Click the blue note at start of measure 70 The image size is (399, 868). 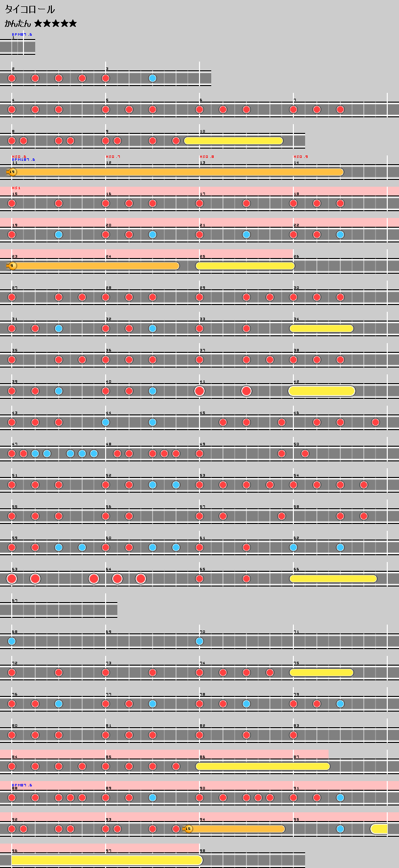(x=199, y=641)
